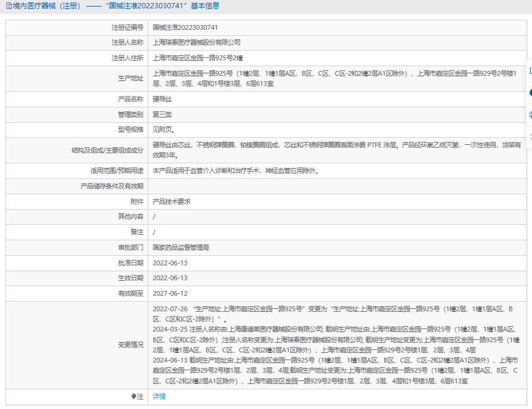Click the 生效日期 label cell

[77, 278]
